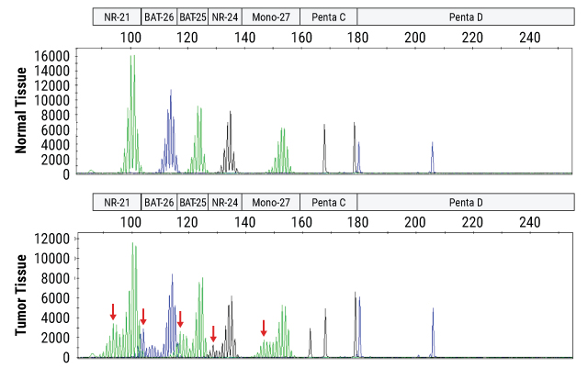Click the blue Penta D peak near 206 in Normal Tissue
Viewport: 588px width, 368px height.
tap(432, 156)
